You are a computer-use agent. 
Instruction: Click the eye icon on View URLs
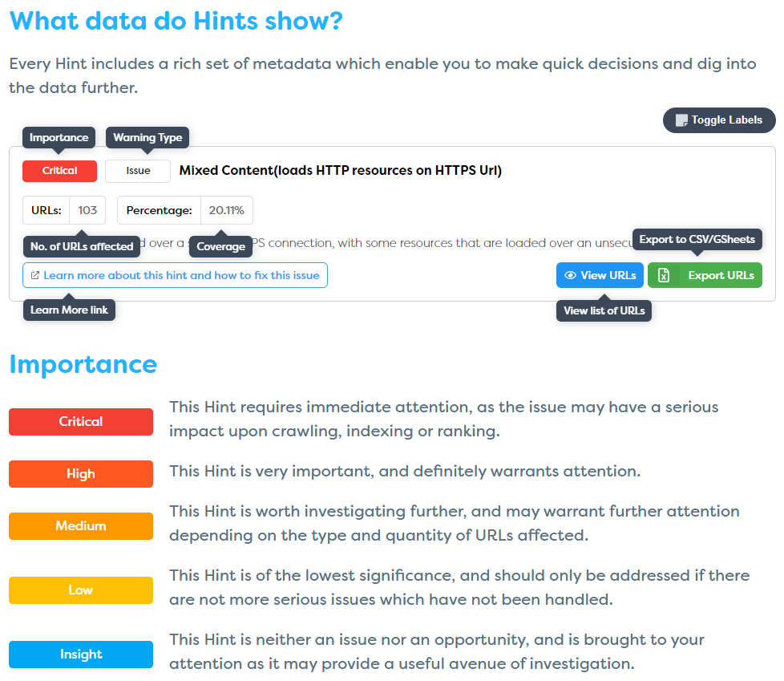click(570, 275)
